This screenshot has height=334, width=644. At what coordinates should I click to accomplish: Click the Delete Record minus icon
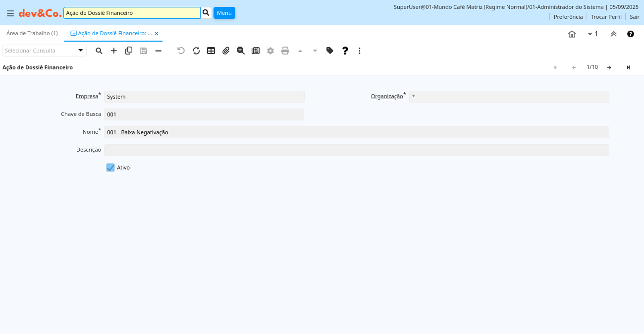[x=159, y=51]
